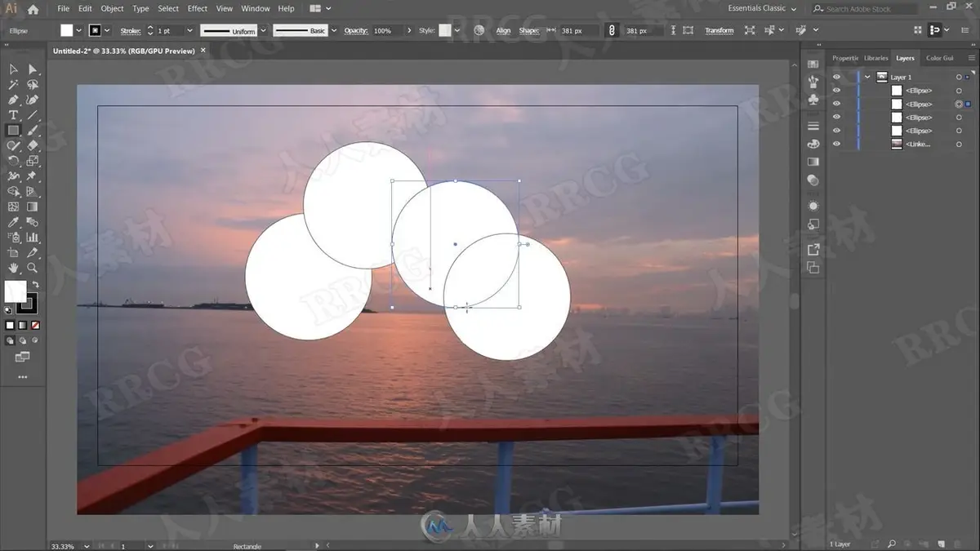Screen dimensions: 980x551
Task: Pick the Paintbrush tool
Action: (x=33, y=131)
